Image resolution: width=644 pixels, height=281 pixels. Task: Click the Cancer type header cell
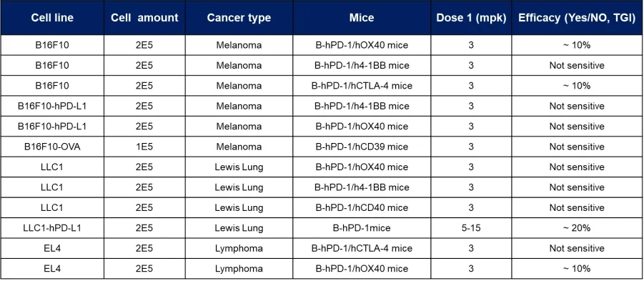click(239, 18)
